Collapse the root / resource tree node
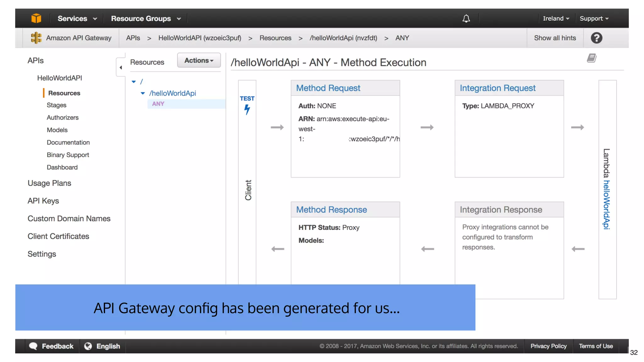Screen dimensions: 644x362 click(134, 82)
